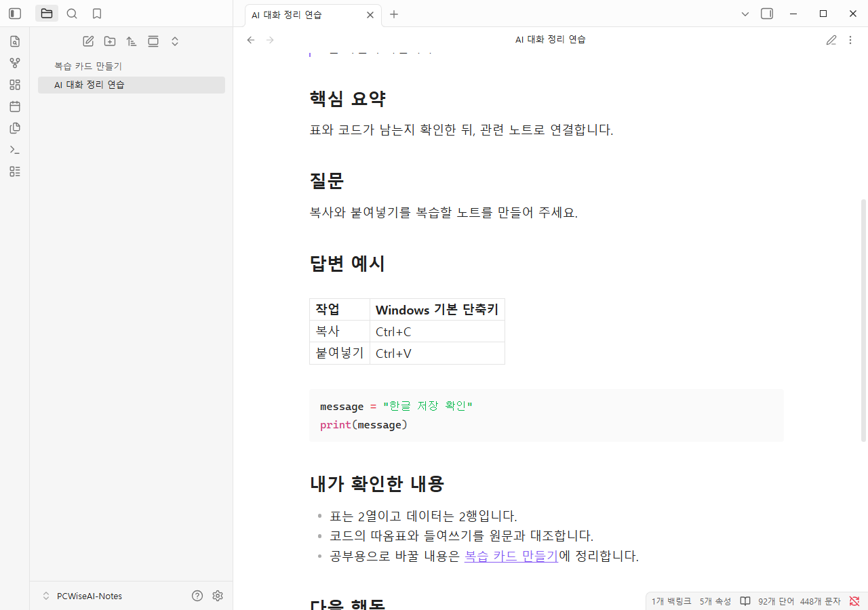
Task: Click the 핵심 요약 heading
Action: (x=347, y=99)
